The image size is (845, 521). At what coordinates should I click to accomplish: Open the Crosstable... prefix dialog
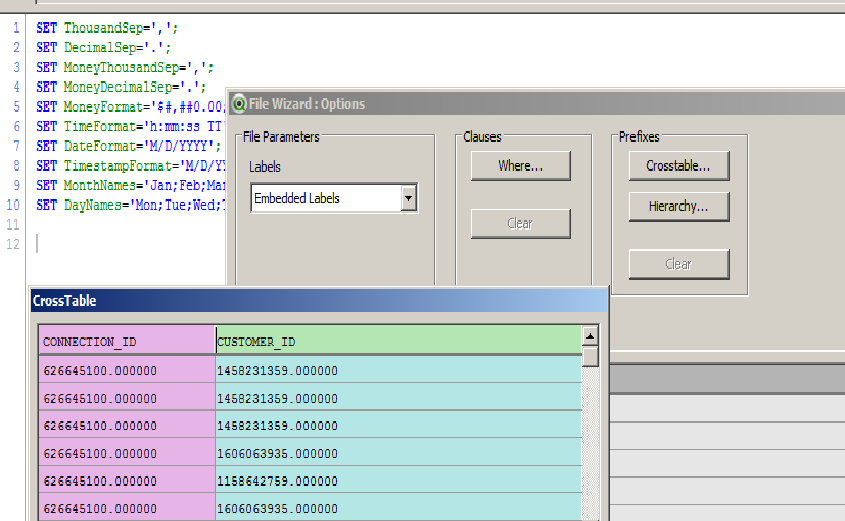(x=678, y=165)
